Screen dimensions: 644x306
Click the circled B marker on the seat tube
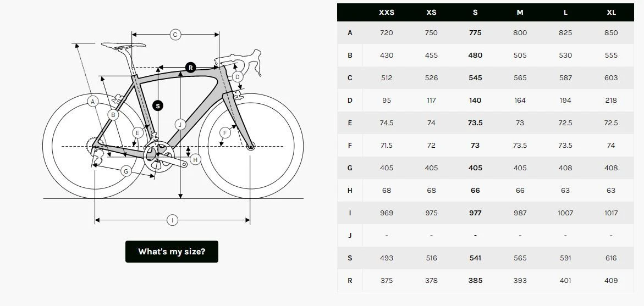pos(113,115)
